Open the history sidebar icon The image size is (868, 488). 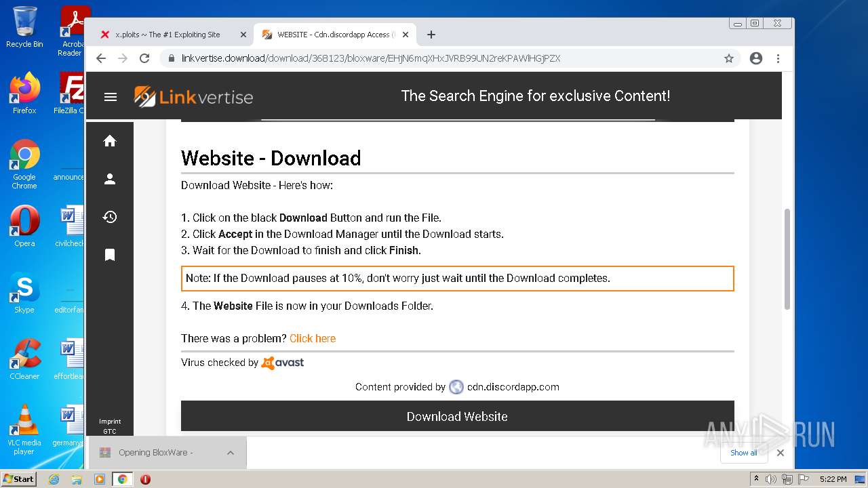110,217
